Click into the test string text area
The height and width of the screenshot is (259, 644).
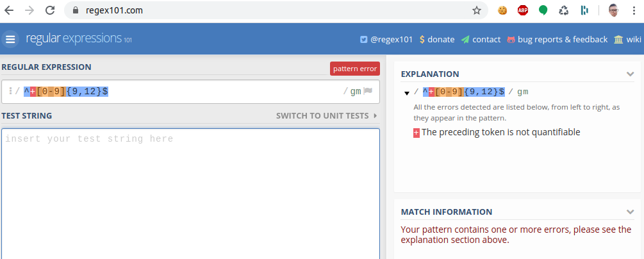pyautogui.click(x=190, y=192)
